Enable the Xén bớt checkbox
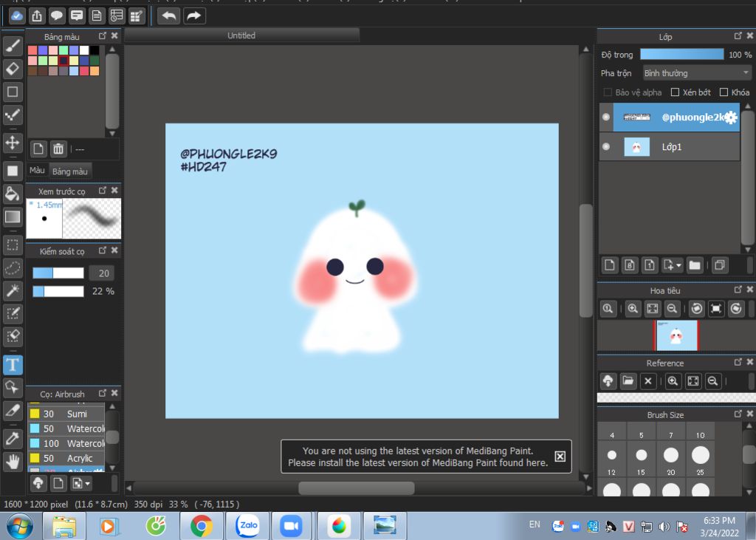 pos(675,92)
